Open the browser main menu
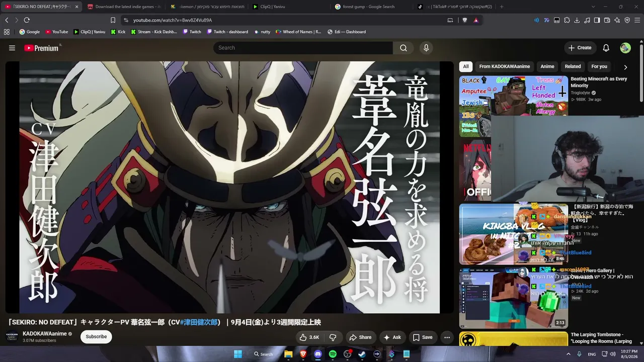This screenshot has height=362, width=644. pyautogui.click(x=637, y=20)
